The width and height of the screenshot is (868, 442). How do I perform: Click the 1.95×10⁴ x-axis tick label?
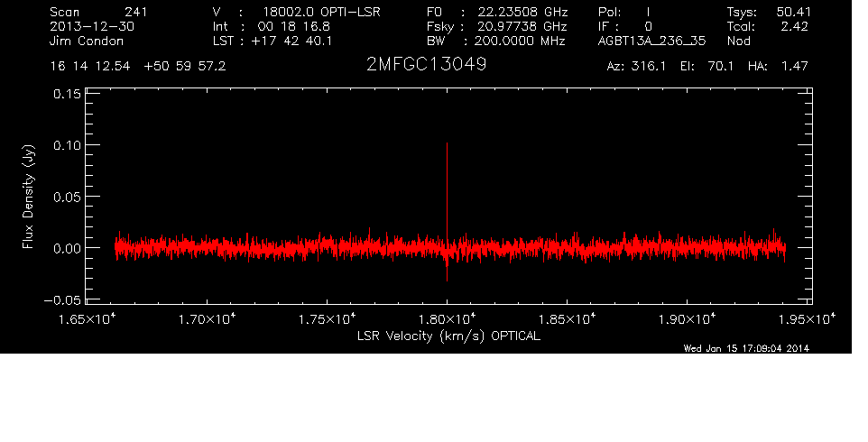[x=808, y=319]
